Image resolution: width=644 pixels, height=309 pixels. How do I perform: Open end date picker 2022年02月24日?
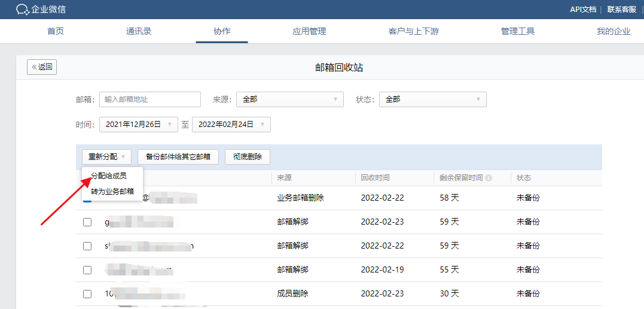click(x=231, y=125)
